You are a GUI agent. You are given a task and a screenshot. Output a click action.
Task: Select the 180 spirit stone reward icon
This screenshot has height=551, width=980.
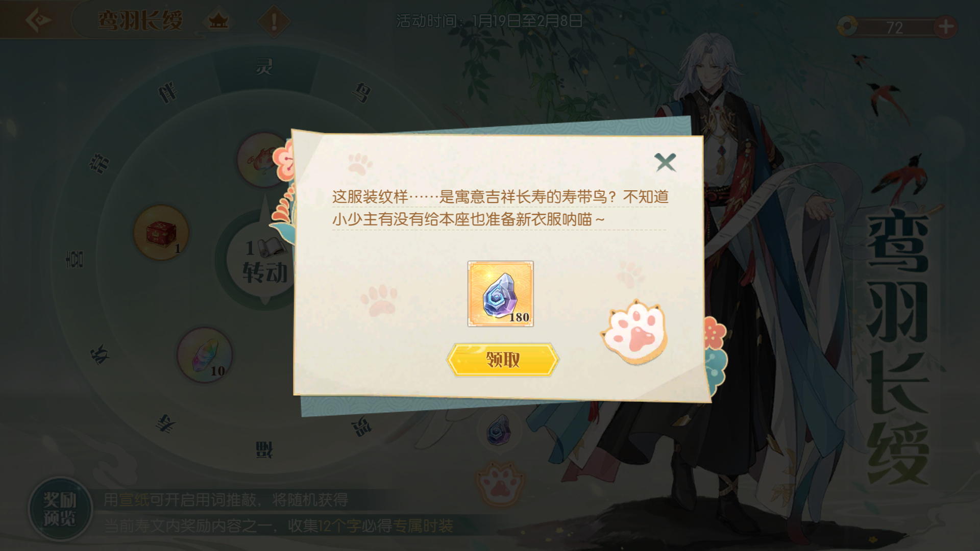pos(500,294)
